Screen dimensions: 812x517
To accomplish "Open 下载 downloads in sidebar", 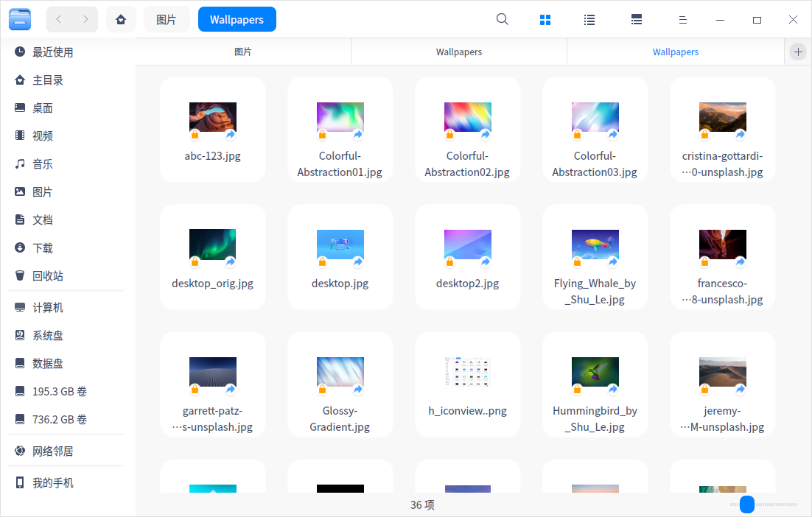I will [43, 248].
